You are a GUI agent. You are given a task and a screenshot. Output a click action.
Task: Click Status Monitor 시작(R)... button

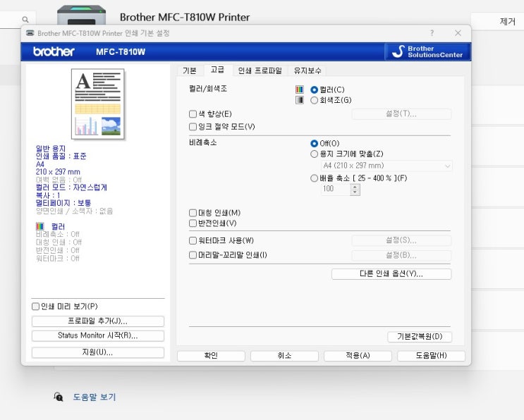click(x=98, y=336)
